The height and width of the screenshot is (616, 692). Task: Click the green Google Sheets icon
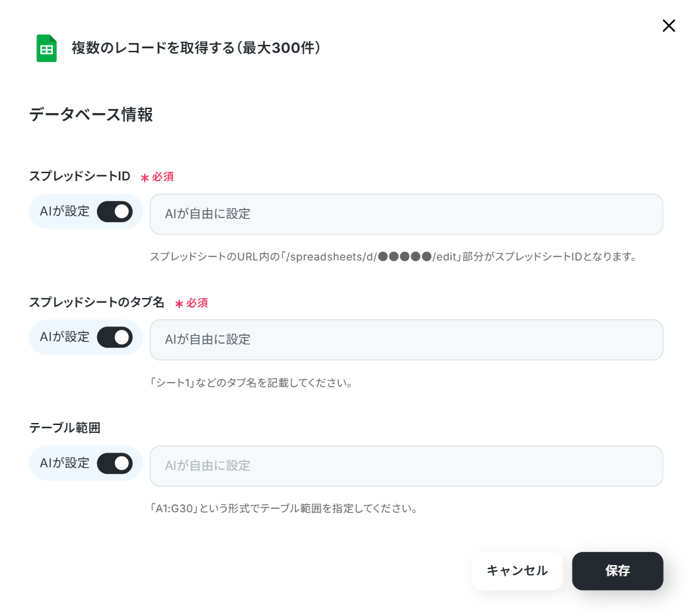(x=46, y=48)
